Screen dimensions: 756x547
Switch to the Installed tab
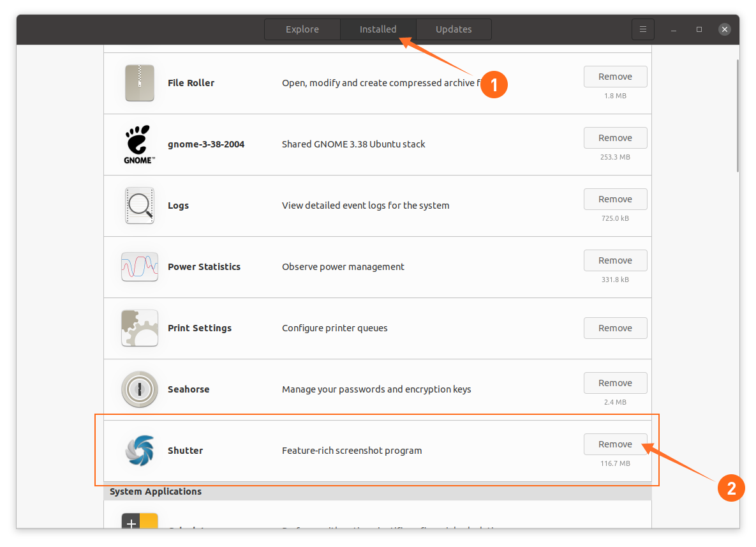(378, 29)
